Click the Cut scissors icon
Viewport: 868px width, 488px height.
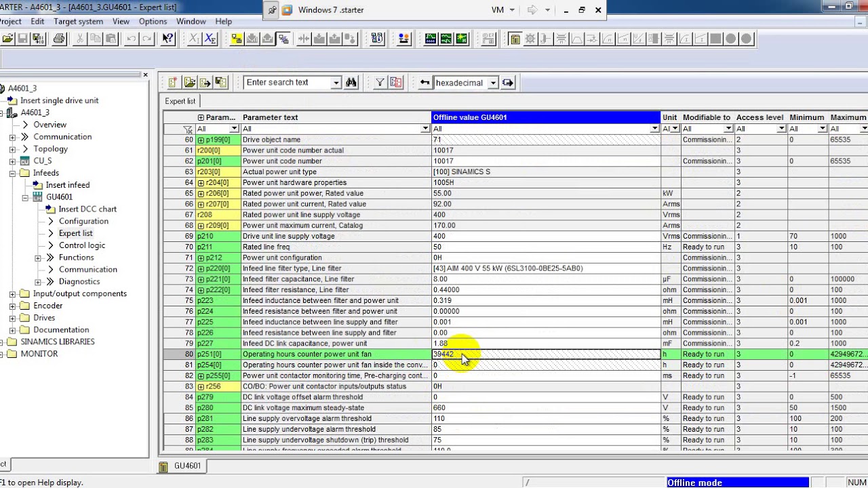click(80, 39)
